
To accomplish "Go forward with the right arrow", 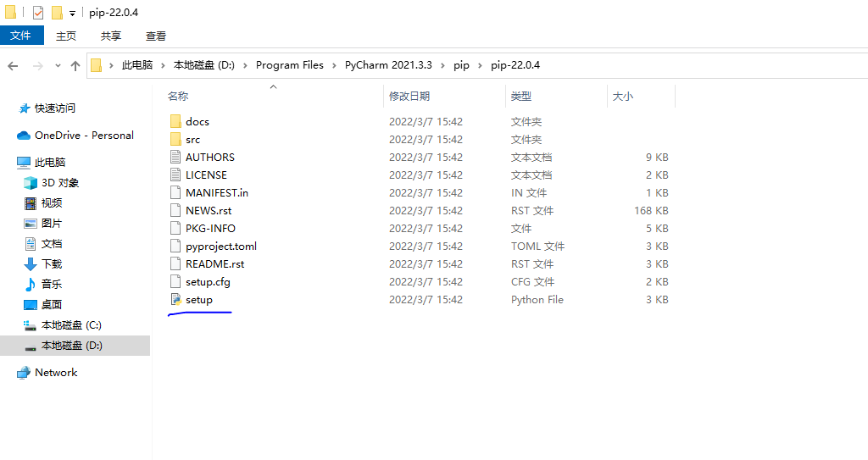I will 37,66.
